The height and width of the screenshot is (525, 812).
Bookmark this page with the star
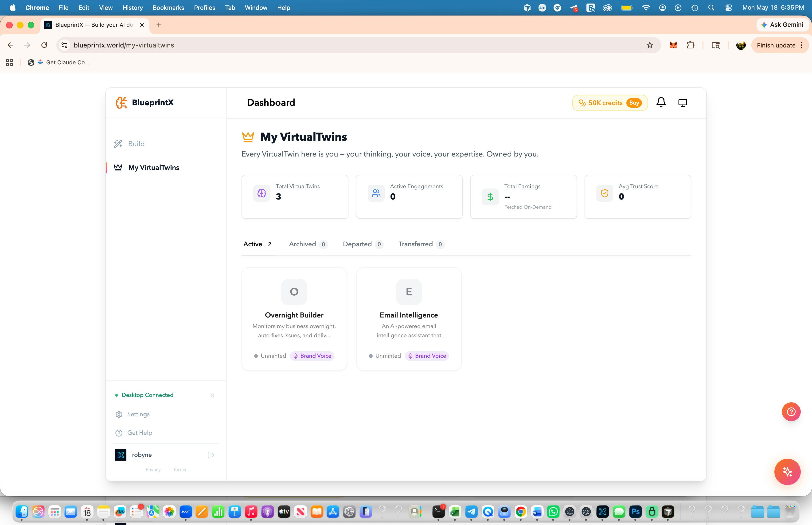click(650, 45)
